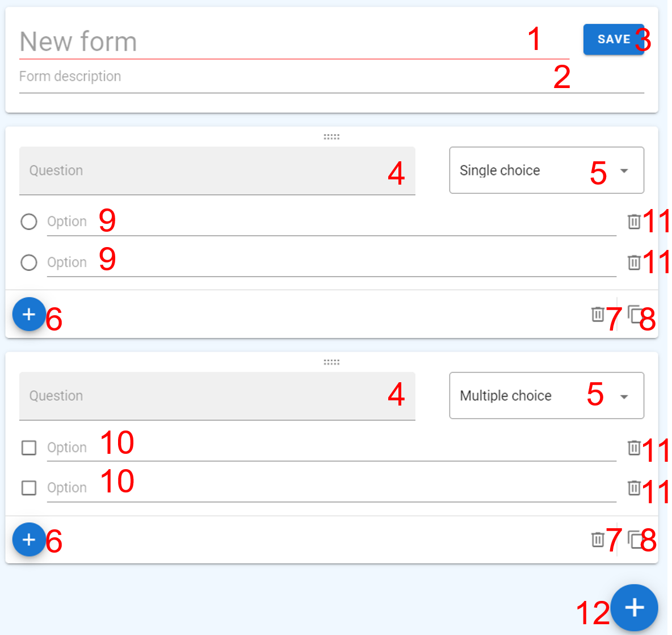The height and width of the screenshot is (635, 672).
Task: Delete the multiple choice question card
Action: pos(598,539)
